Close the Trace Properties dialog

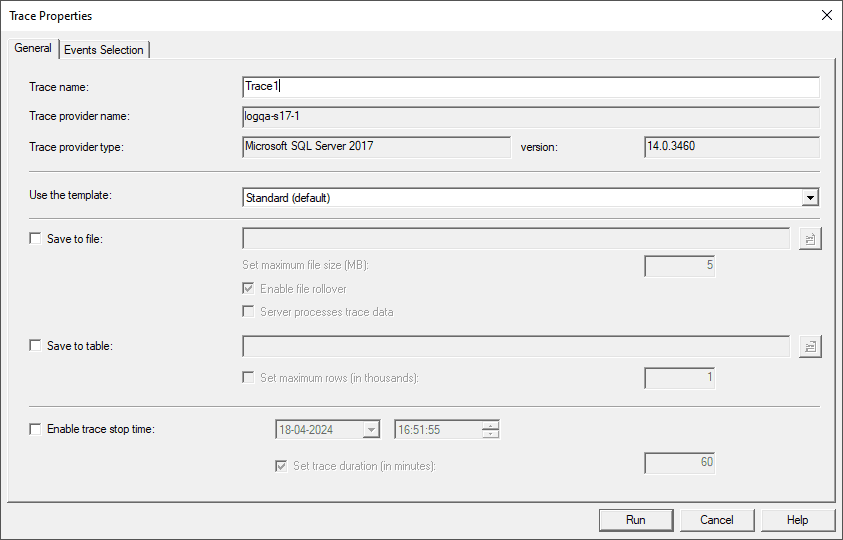(x=826, y=15)
